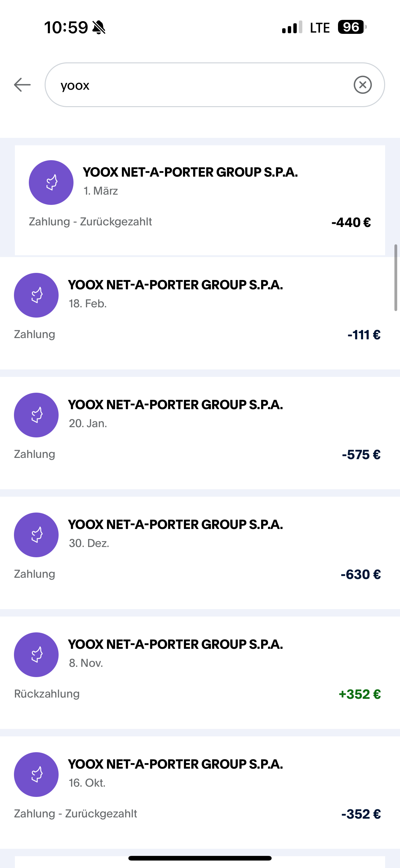Open the +352 € Rückzahlung amount
Screen dimensions: 400x868
[x=360, y=694]
